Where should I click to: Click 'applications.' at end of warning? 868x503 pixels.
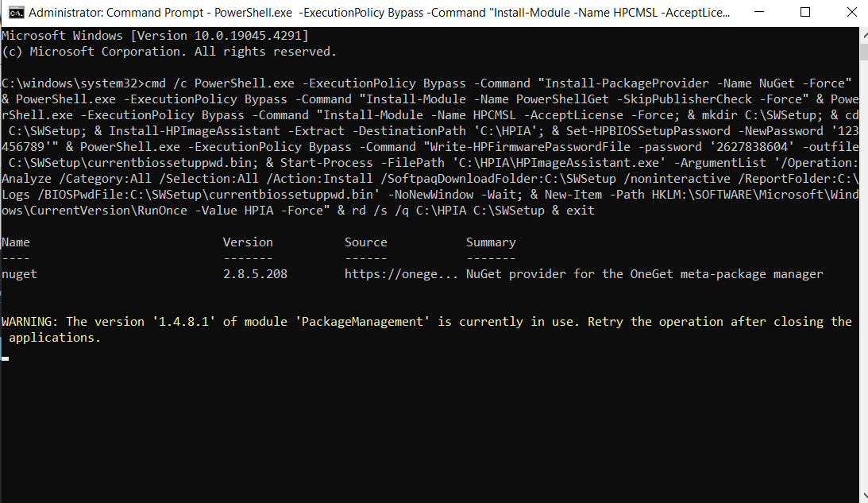(x=55, y=338)
